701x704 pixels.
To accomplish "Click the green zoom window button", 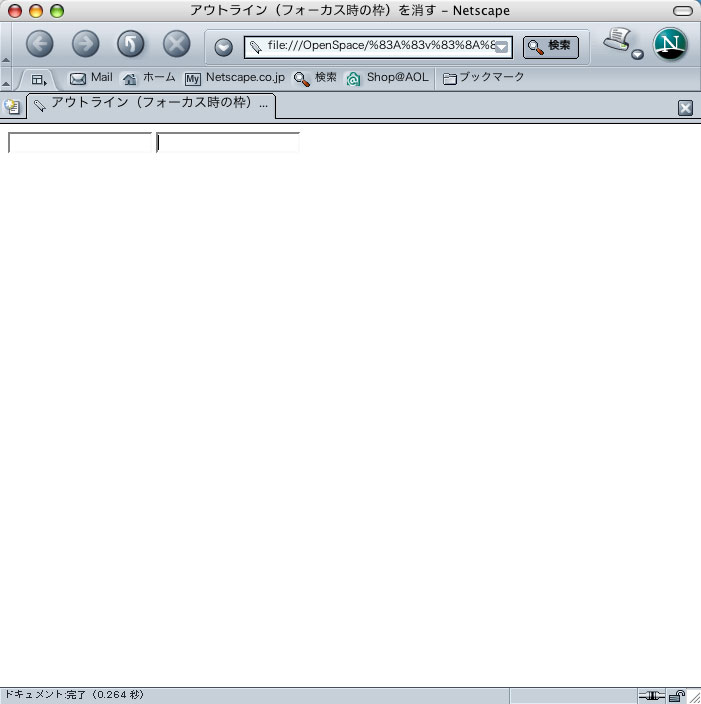I will coord(57,11).
